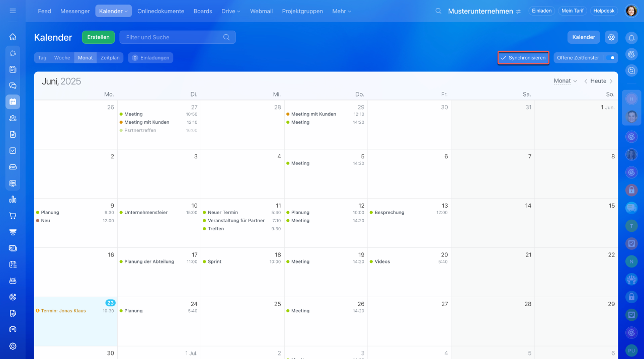Open the employees icon in left sidebar

tap(13, 118)
